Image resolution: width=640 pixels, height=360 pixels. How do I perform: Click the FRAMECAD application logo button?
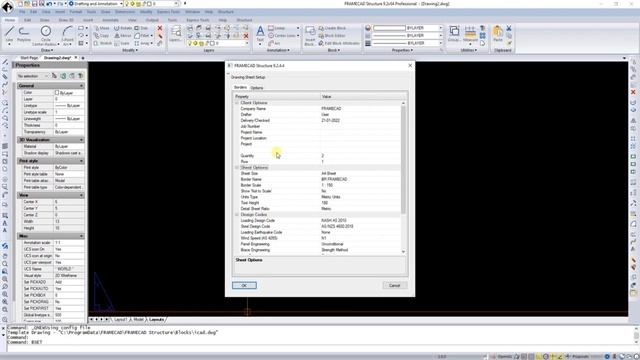7,6
